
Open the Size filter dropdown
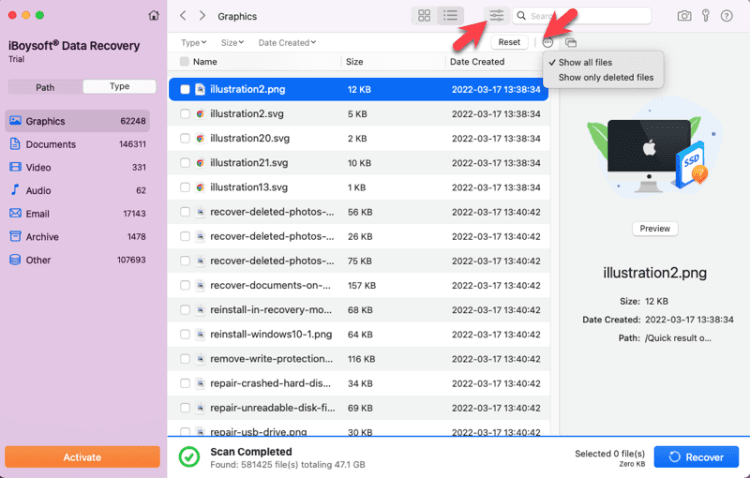232,43
